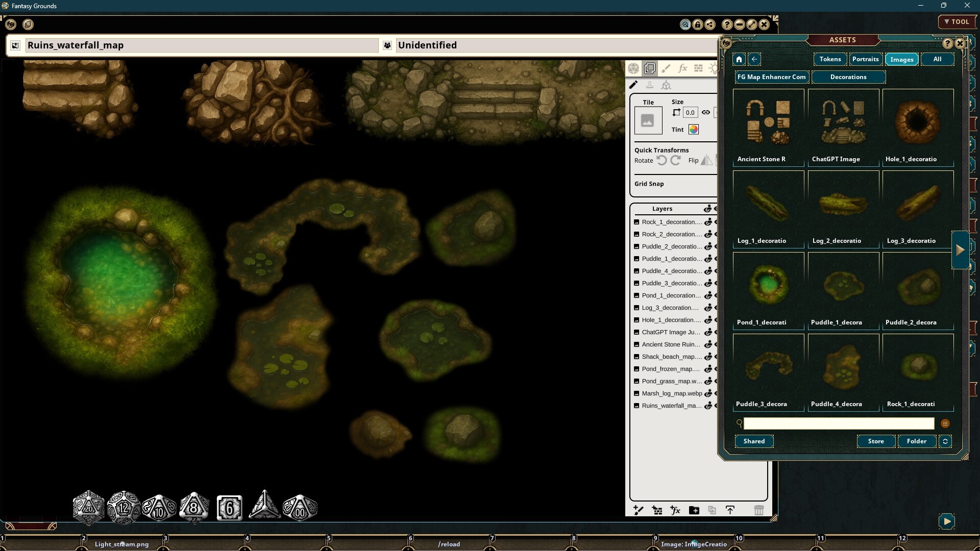
Task: Select the Stamp tool
Action: tap(650, 85)
